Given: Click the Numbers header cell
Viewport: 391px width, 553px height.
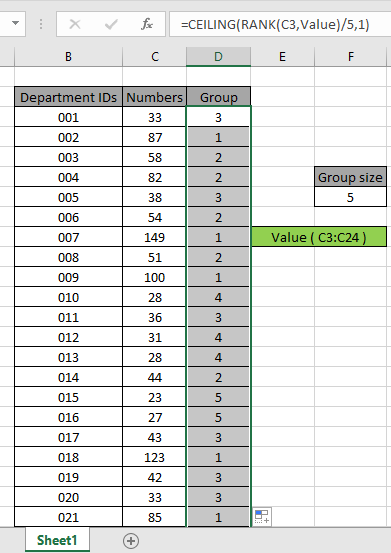Looking at the screenshot, I should [x=154, y=97].
